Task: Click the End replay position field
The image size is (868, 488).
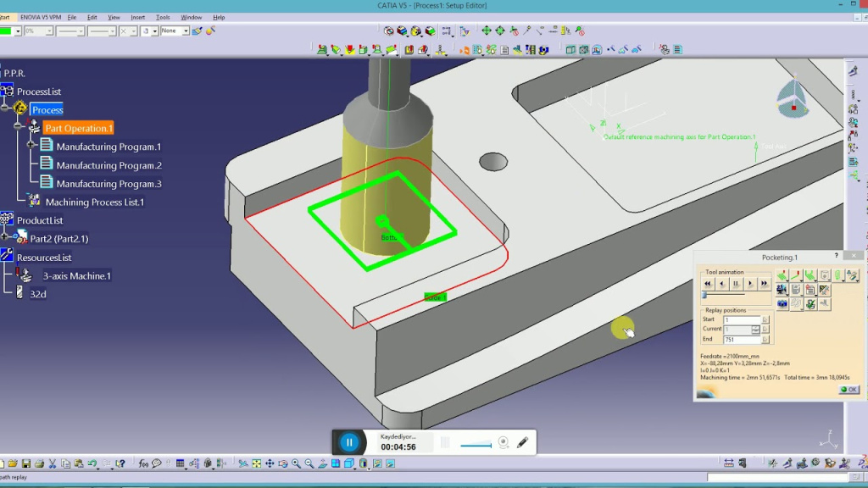Action: 742,340
